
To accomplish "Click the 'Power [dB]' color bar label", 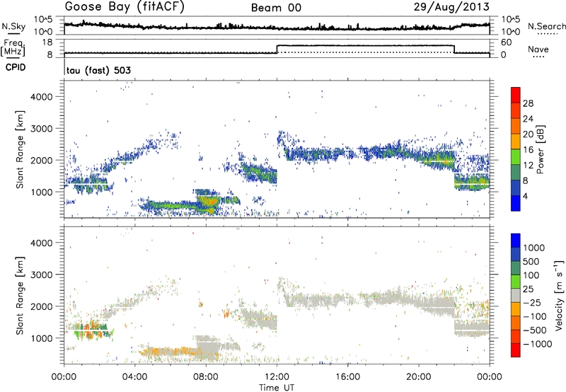I will [540, 149].
